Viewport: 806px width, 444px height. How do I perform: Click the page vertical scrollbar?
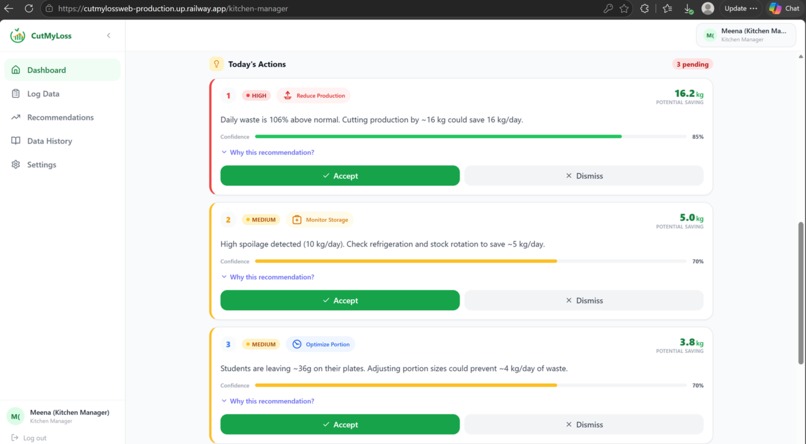coord(800,293)
